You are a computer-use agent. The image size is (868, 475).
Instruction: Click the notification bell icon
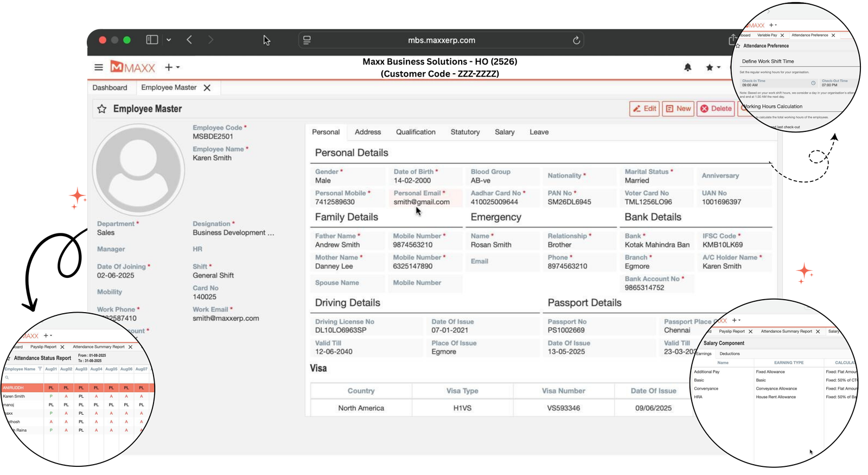pos(687,67)
